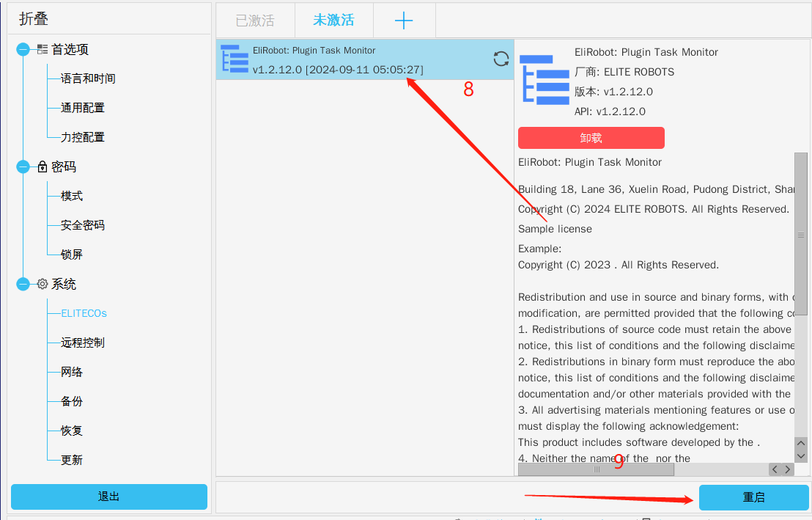The height and width of the screenshot is (520, 812).
Task: Switch to the 已激活 tab
Action: pos(255,21)
